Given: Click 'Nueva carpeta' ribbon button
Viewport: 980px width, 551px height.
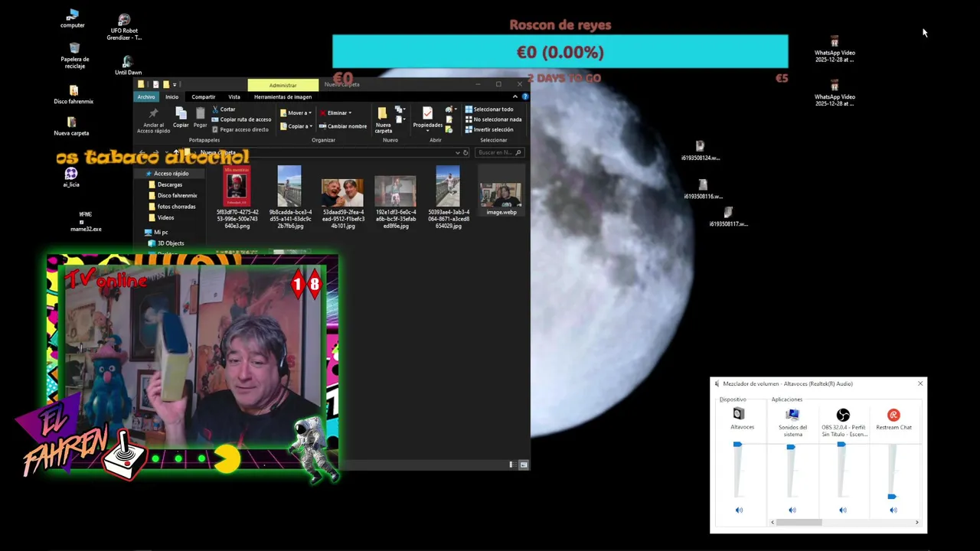Looking at the screenshot, I should [383, 120].
